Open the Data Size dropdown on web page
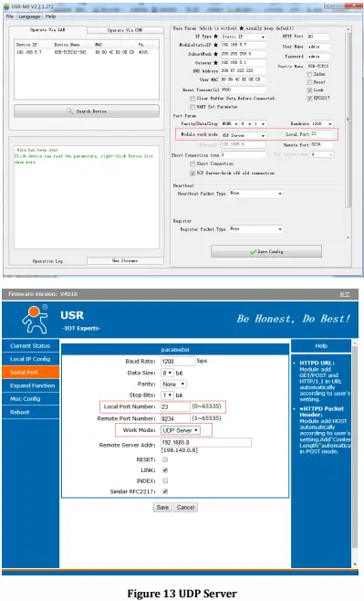This screenshot has height=601, width=364. pyautogui.click(x=167, y=373)
